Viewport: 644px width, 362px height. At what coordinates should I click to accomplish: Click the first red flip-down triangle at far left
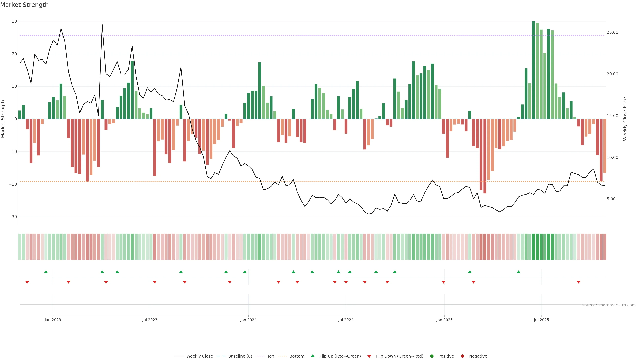click(x=27, y=282)
